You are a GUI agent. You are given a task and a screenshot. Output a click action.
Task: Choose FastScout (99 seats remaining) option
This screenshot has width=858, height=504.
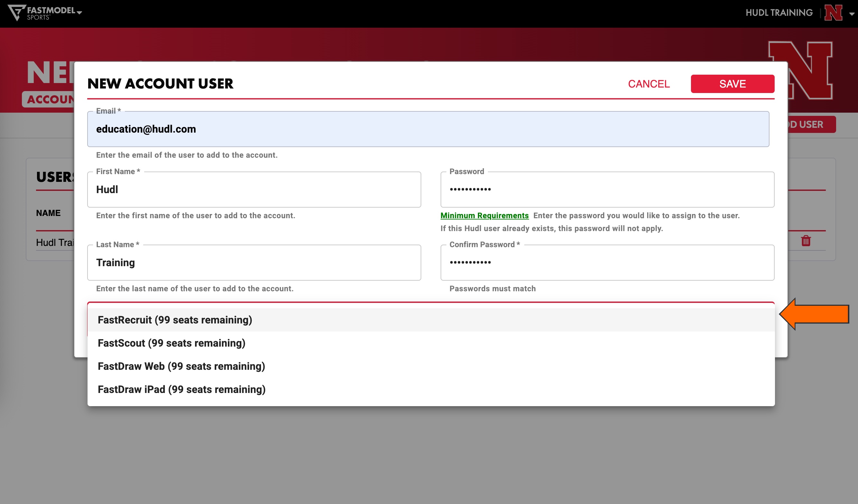tap(431, 343)
